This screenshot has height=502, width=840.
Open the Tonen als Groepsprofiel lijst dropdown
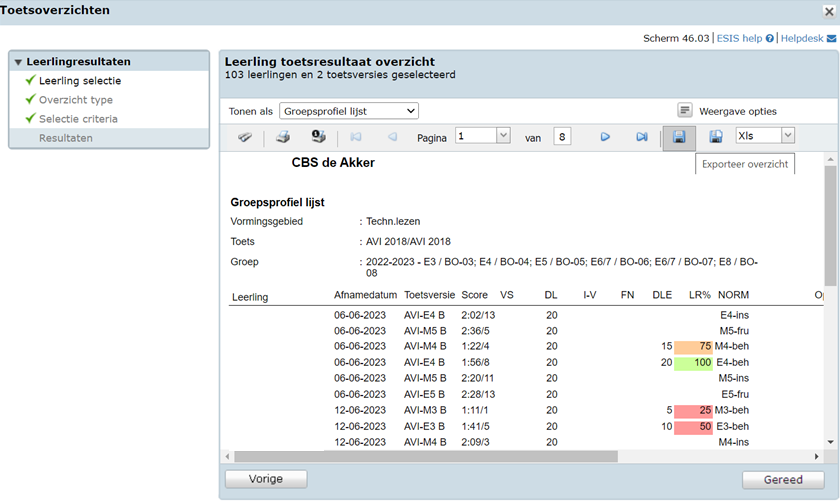pos(349,111)
